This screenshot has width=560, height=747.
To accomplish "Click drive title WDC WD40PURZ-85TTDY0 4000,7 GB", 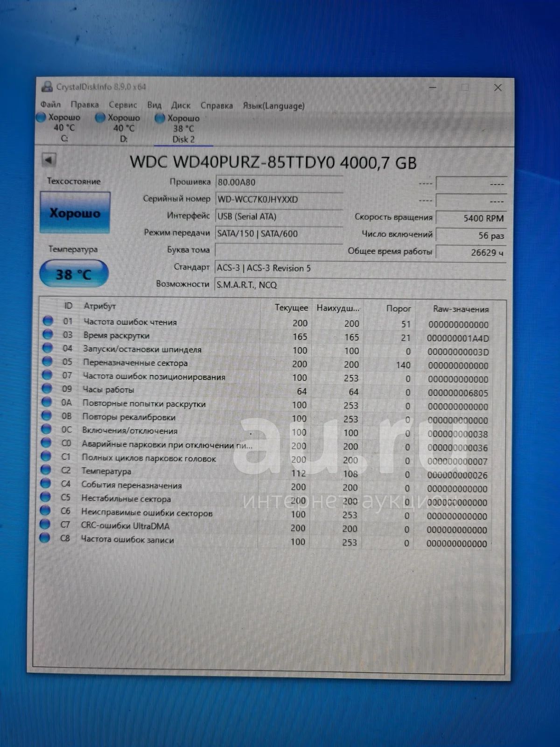I will [273, 162].
